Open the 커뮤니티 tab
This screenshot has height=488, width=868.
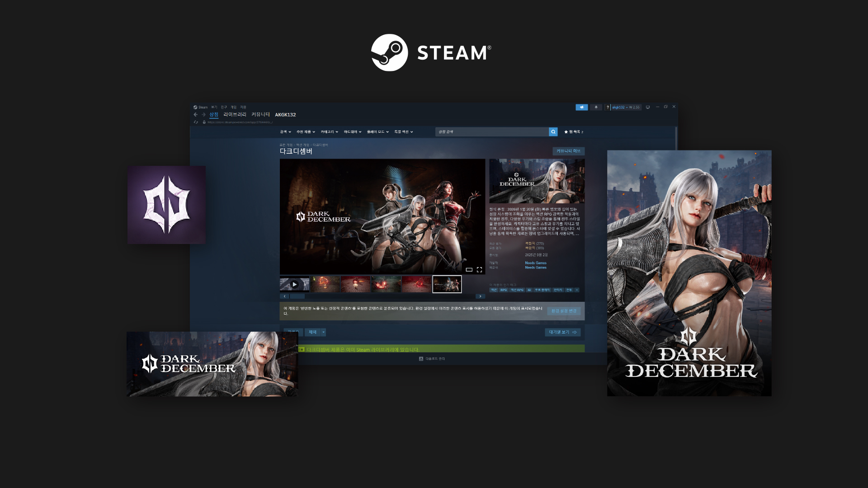click(260, 115)
